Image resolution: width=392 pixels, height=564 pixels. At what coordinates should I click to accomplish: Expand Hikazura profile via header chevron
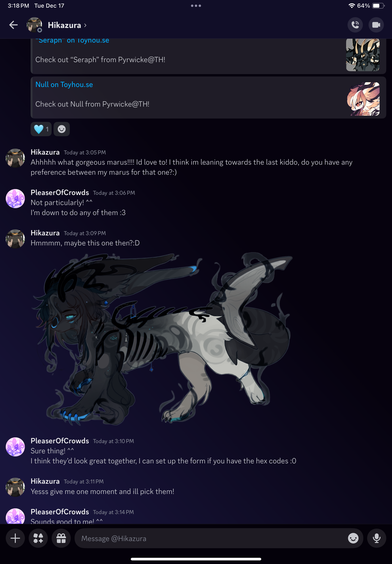pyautogui.click(x=85, y=25)
